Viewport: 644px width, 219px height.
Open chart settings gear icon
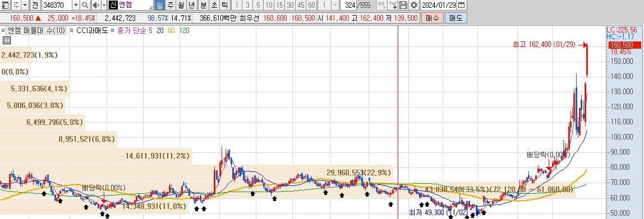click(414, 5)
